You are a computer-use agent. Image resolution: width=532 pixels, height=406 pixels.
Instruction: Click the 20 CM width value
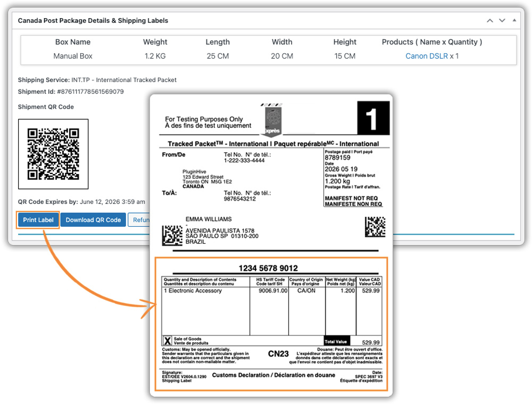(x=282, y=56)
